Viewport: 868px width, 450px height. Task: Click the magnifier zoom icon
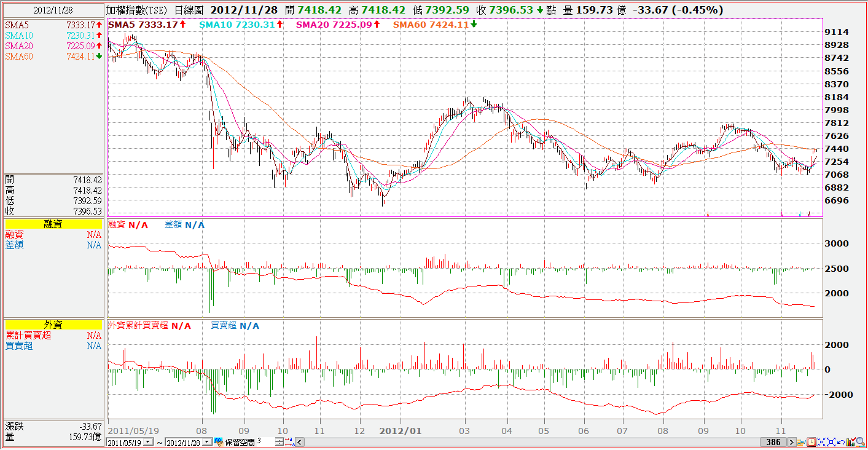[861, 442]
